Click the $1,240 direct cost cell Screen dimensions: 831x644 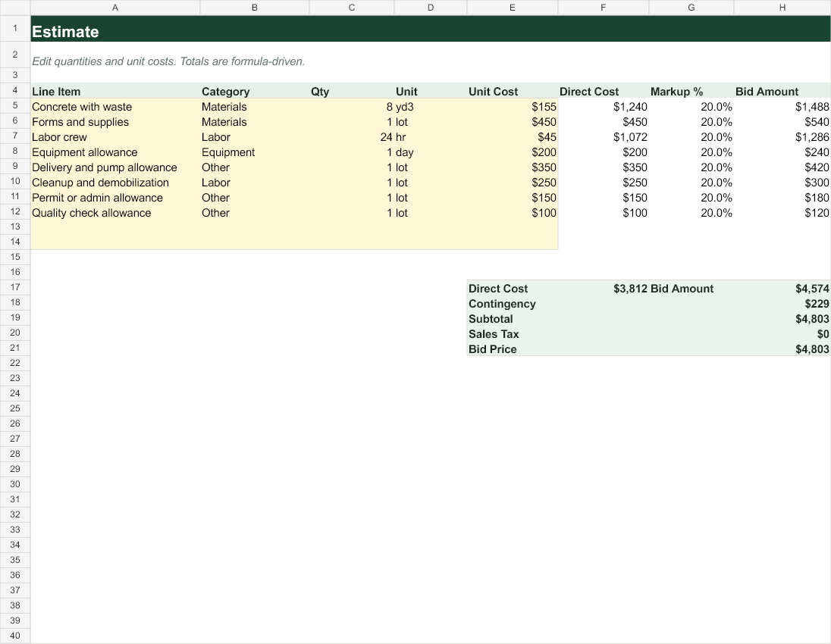603,107
